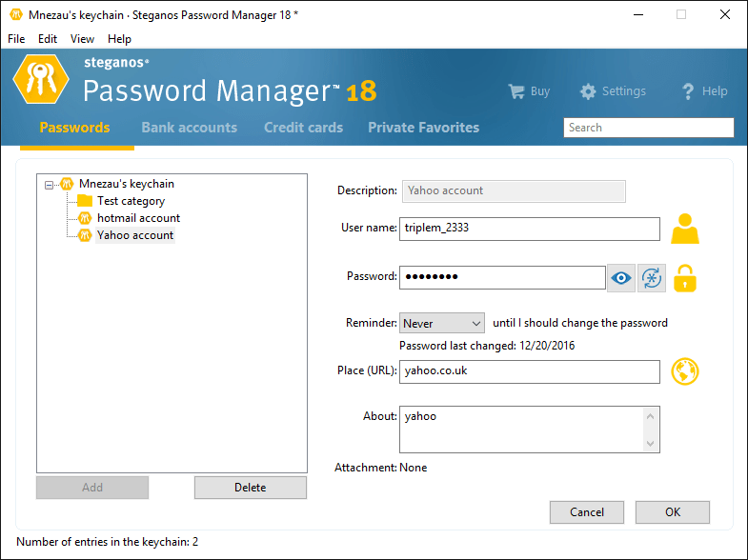The image size is (748, 560).
Task: Click 'until I should change the password' text
Action: pyautogui.click(x=580, y=323)
